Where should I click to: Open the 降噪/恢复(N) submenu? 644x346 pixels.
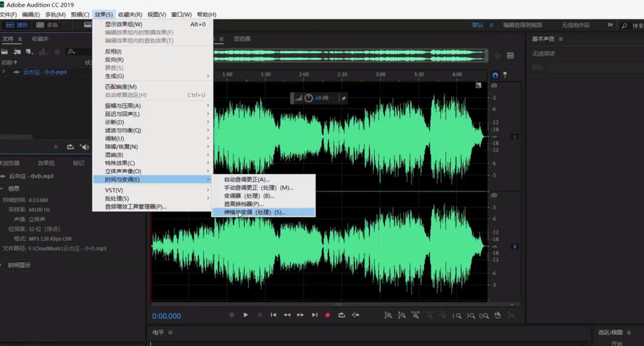pyautogui.click(x=153, y=147)
